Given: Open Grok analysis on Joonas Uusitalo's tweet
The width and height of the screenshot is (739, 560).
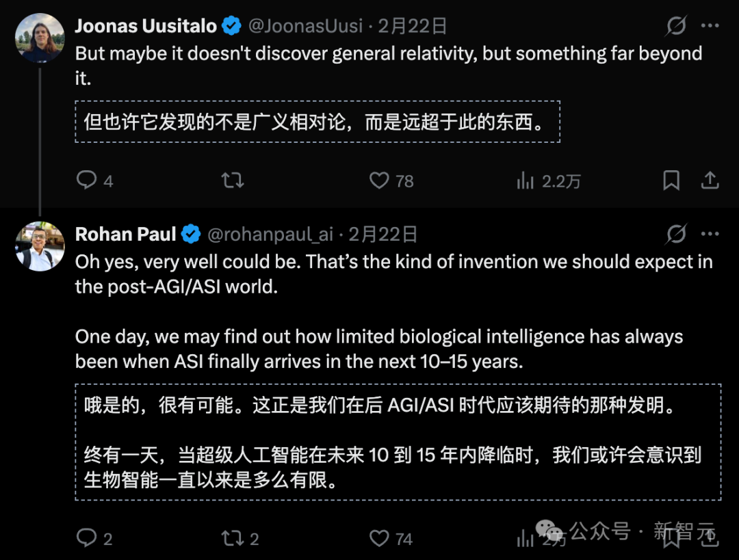Looking at the screenshot, I should 676,25.
